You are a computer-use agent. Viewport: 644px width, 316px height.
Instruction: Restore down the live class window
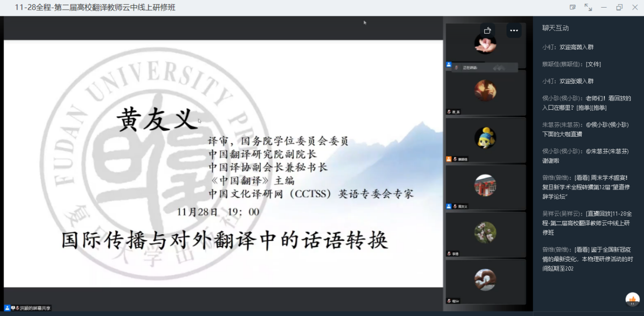pos(619,7)
